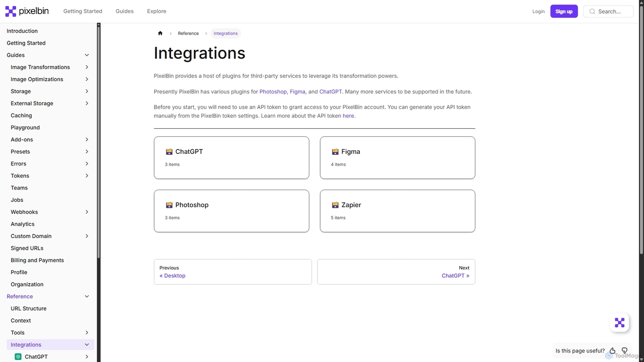Select Teams in the sidebar
The width and height of the screenshot is (644, 362).
click(19, 188)
